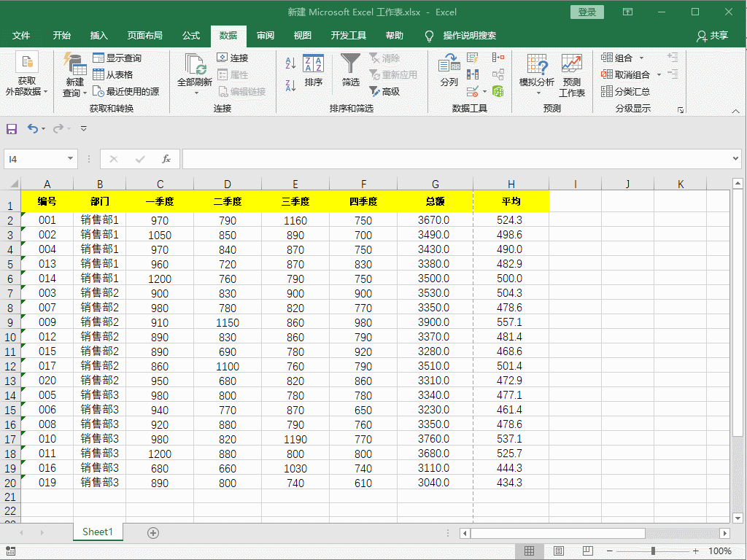Click the vertical scrollbar down arrow
Image resolution: width=747 pixels, height=560 pixels.
[x=738, y=518]
